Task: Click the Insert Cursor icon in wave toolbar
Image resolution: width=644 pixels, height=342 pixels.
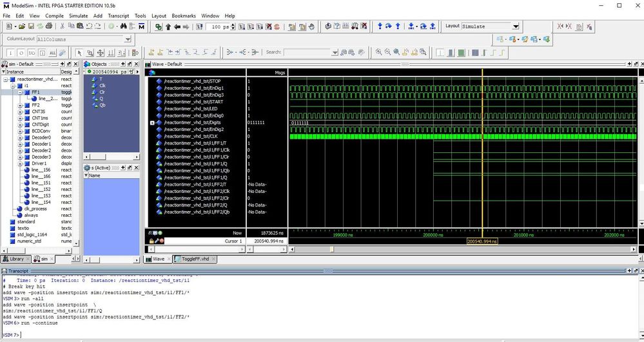Action: 151,52
